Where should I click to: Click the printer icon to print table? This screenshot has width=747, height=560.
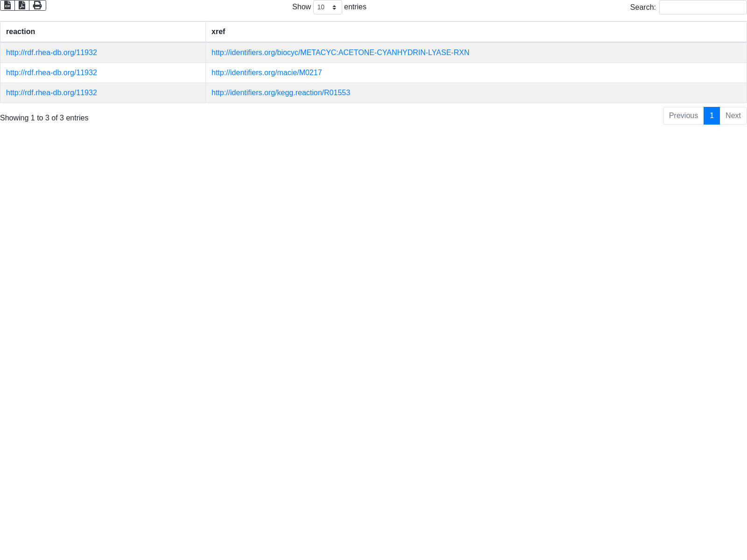[x=37, y=5]
